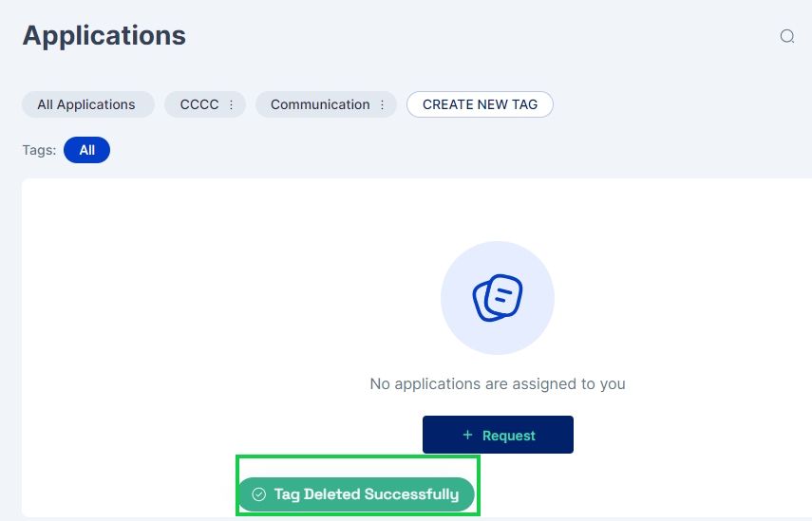Click the search magnifier icon
The width and height of the screenshot is (812, 521).
(787, 36)
